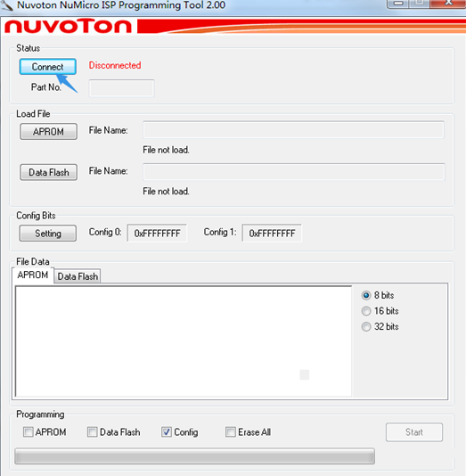466x476 pixels.
Task: Click the Start programming button
Action: pos(414,432)
